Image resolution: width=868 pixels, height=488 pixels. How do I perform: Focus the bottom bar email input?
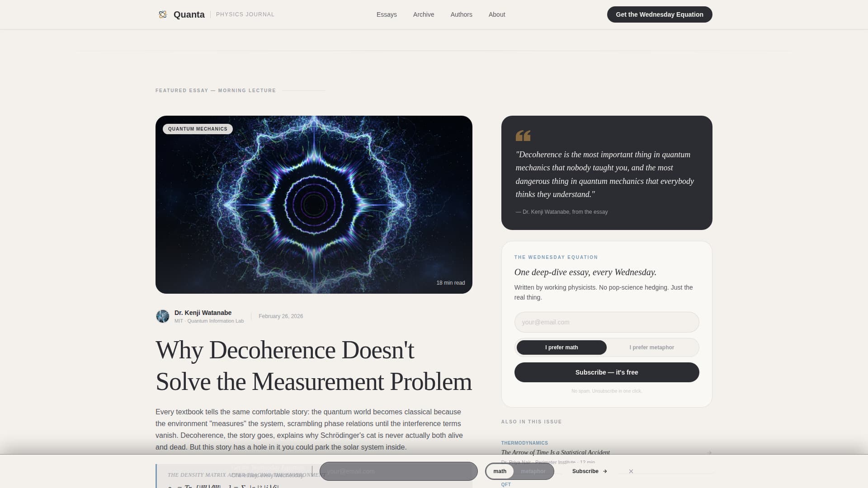coord(398,471)
